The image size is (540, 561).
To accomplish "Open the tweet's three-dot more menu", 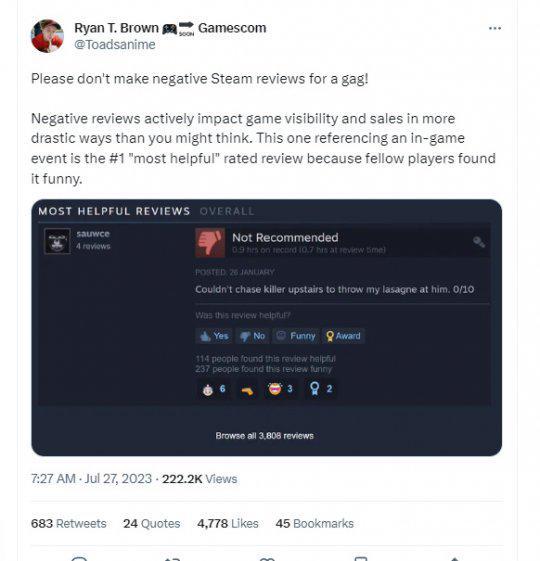I will pos(495,28).
